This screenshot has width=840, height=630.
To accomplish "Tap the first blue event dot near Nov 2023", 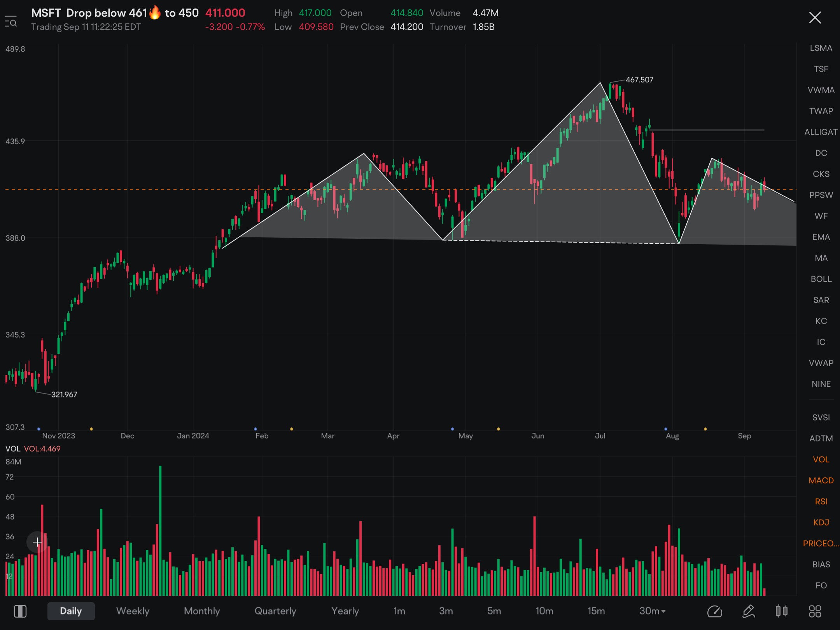I will pyautogui.click(x=38, y=429).
